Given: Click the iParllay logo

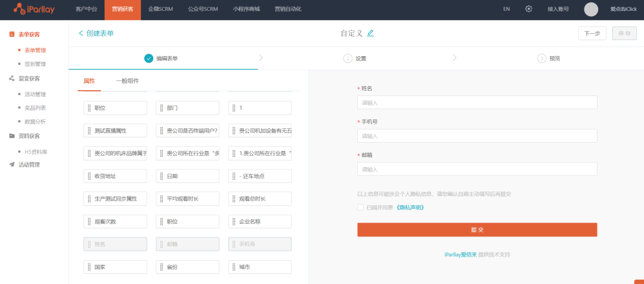Looking at the screenshot, I should [35, 9].
